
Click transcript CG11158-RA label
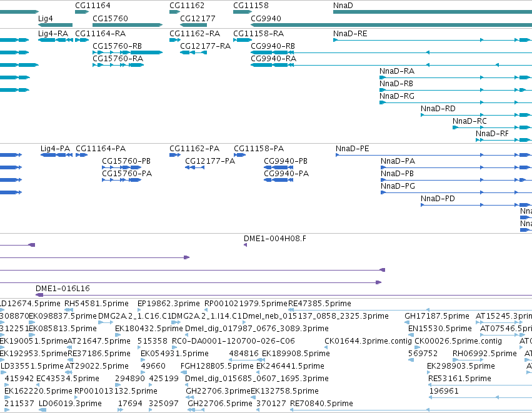259,34
